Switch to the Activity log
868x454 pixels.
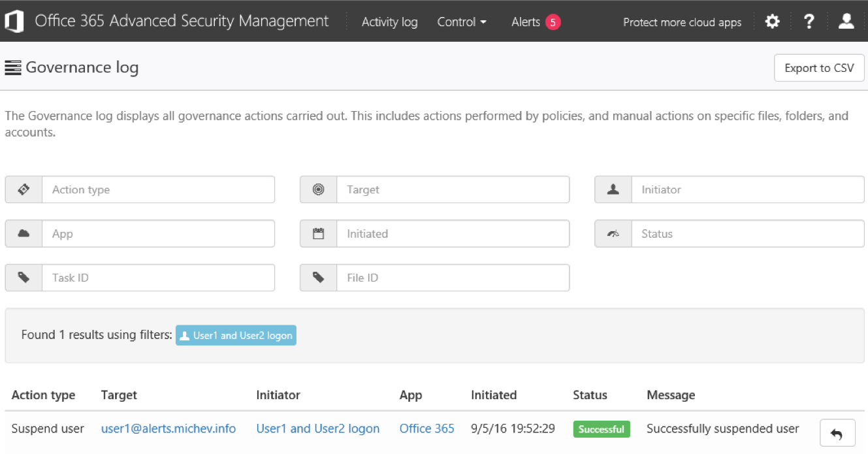[389, 22]
